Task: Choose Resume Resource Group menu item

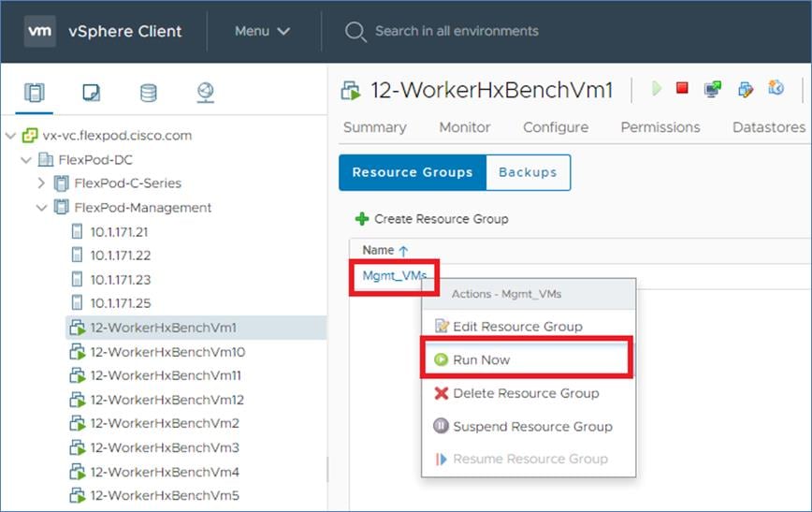Action: pyautogui.click(x=529, y=460)
